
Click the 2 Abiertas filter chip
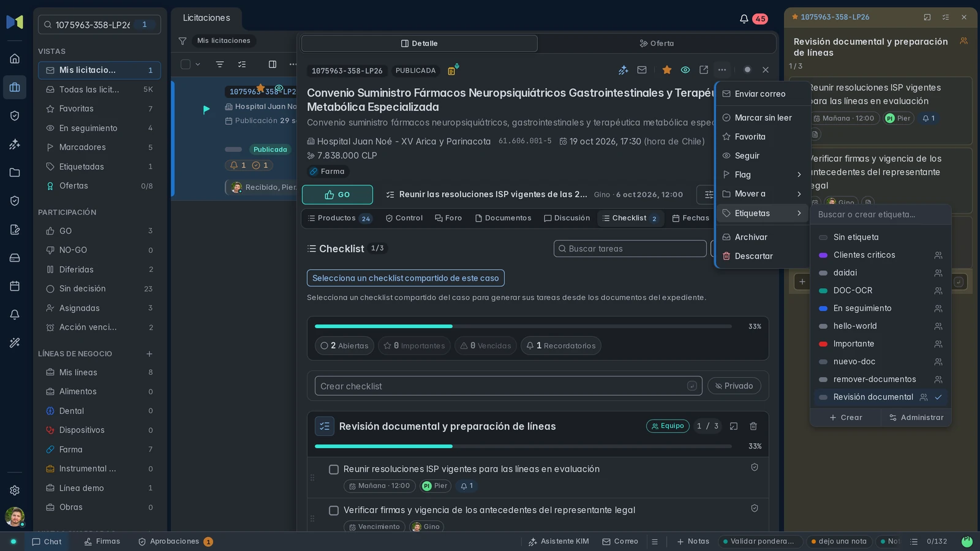coord(344,346)
